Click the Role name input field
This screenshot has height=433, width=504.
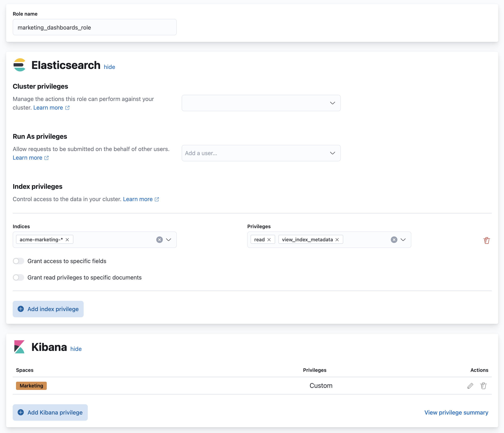pyautogui.click(x=95, y=27)
